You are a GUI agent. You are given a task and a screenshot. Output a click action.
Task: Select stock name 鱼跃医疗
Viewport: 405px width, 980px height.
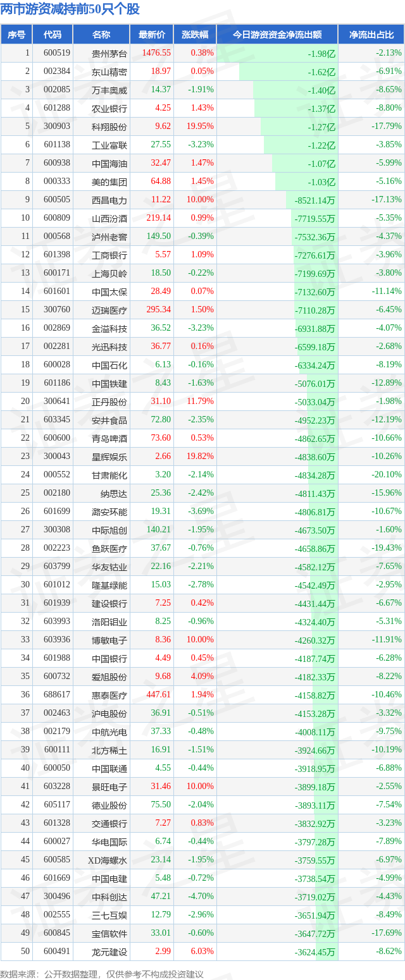coord(109,548)
